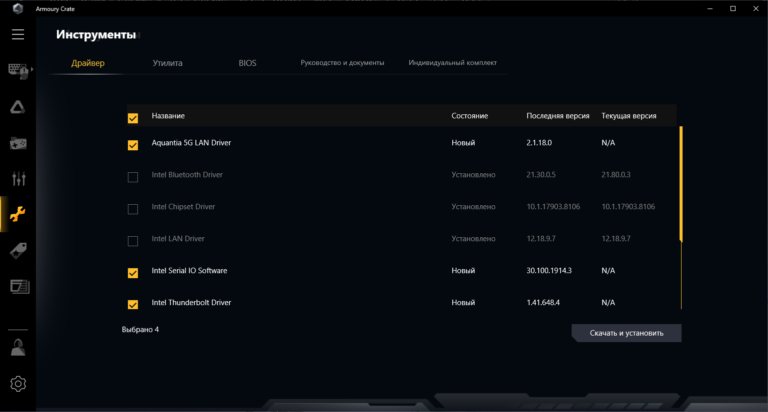The image size is (768, 412).
Task: Switch to the BIOS tab
Action: (247, 63)
